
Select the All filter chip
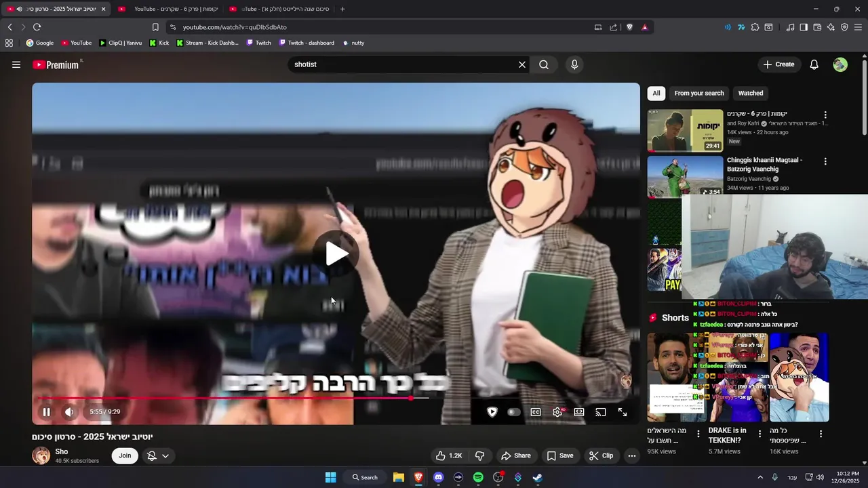[656, 93]
